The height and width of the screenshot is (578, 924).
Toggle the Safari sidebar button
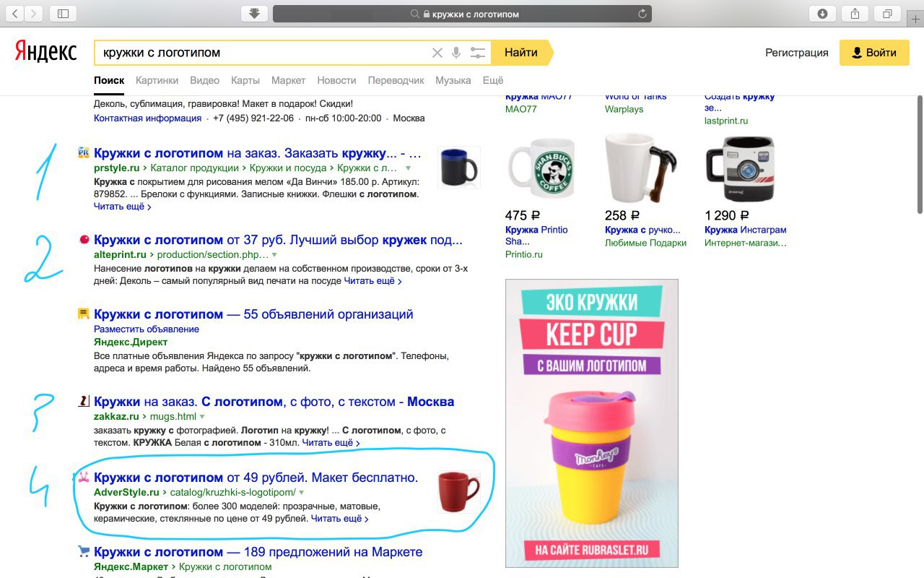pos(63,14)
